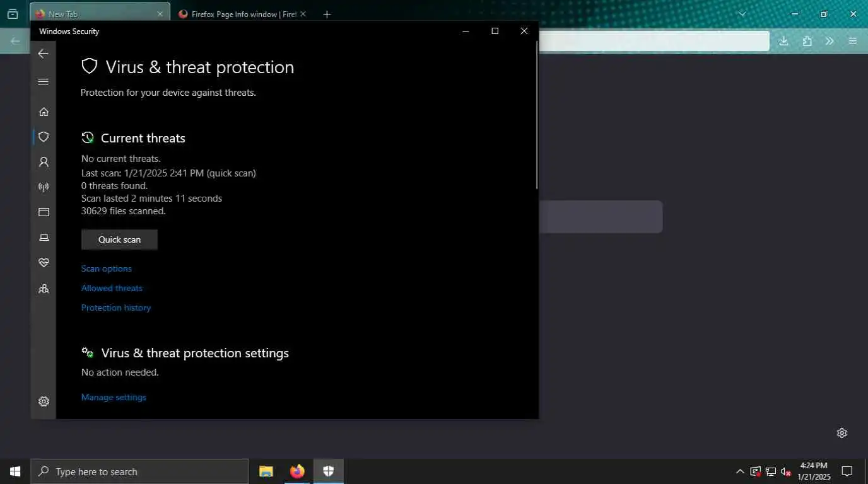Image resolution: width=868 pixels, height=484 pixels.
Task: Select Virus & threat protection shield icon
Action: [44, 137]
